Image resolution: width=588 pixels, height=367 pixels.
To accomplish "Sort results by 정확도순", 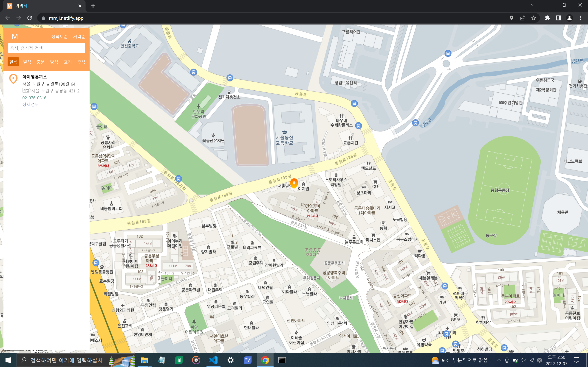I will 59,37.
